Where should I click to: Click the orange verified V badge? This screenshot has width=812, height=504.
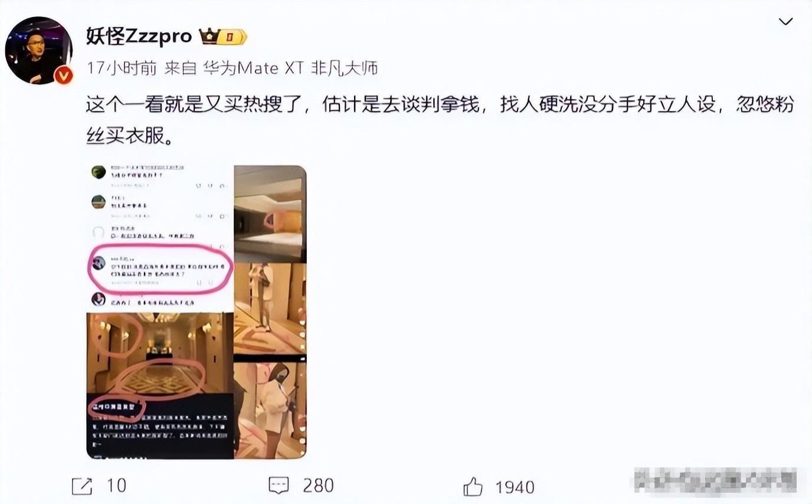point(63,76)
